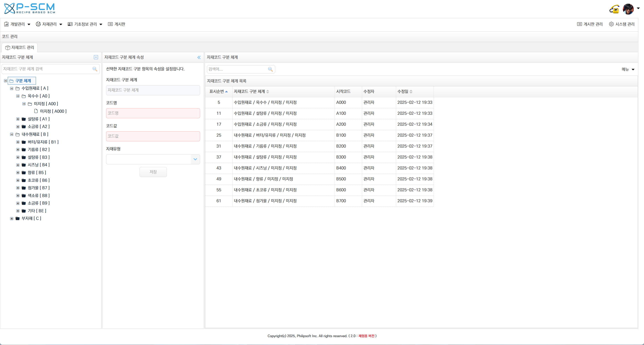The height and width of the screenshot is (345, 644).
Task: Expand the 부자재 [ C ] node
Action: tap(12, 219)
